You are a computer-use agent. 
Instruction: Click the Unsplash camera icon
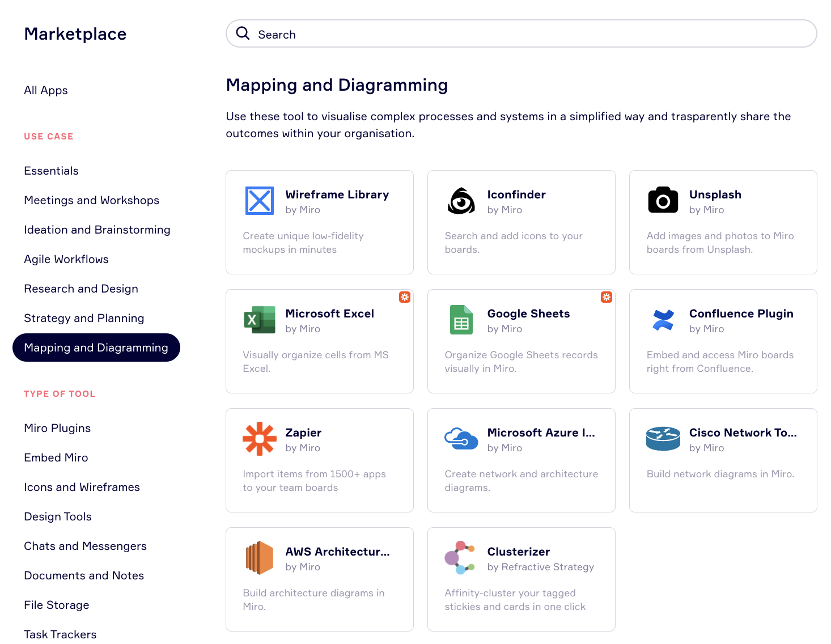point(663,200)
